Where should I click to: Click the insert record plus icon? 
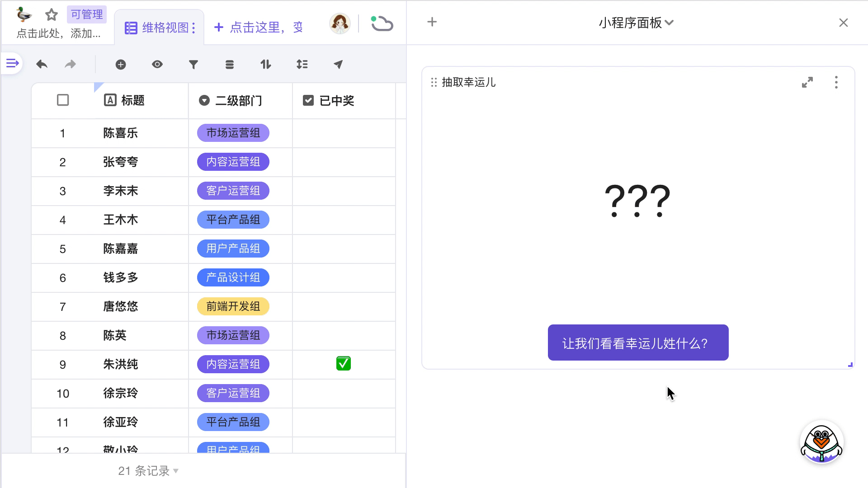coord(121,65)
